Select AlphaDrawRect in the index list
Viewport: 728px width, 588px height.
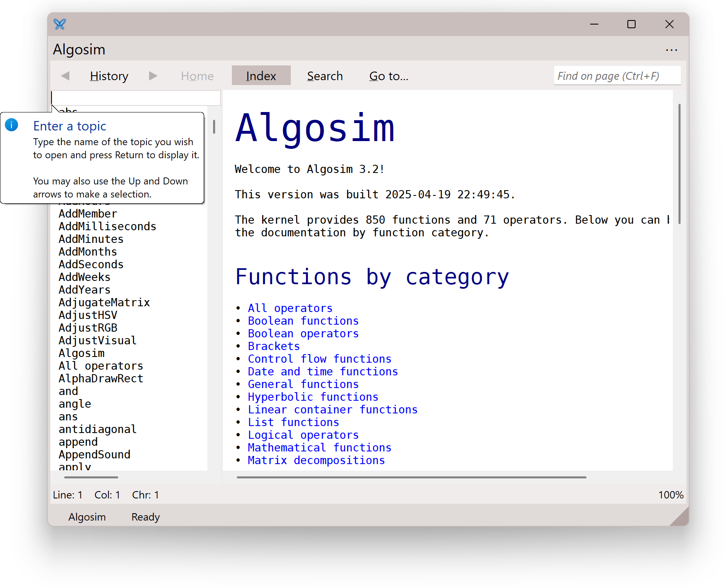point(101,378)
